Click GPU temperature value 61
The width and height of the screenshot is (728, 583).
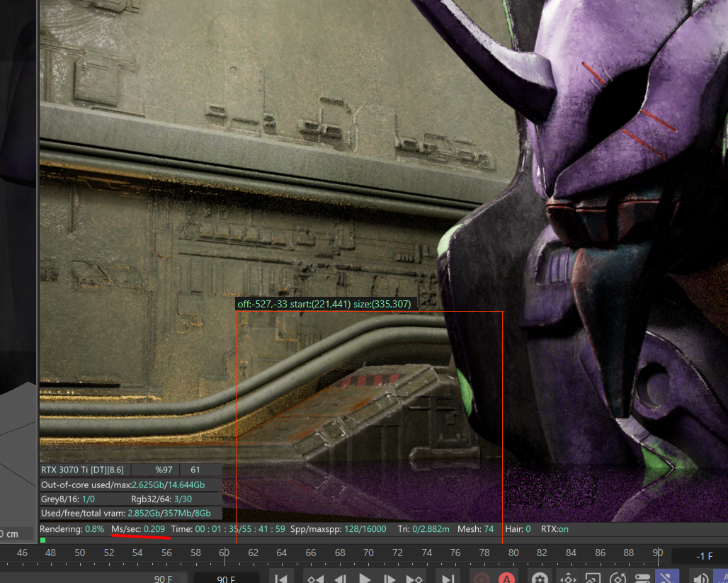tap(195, 470)
